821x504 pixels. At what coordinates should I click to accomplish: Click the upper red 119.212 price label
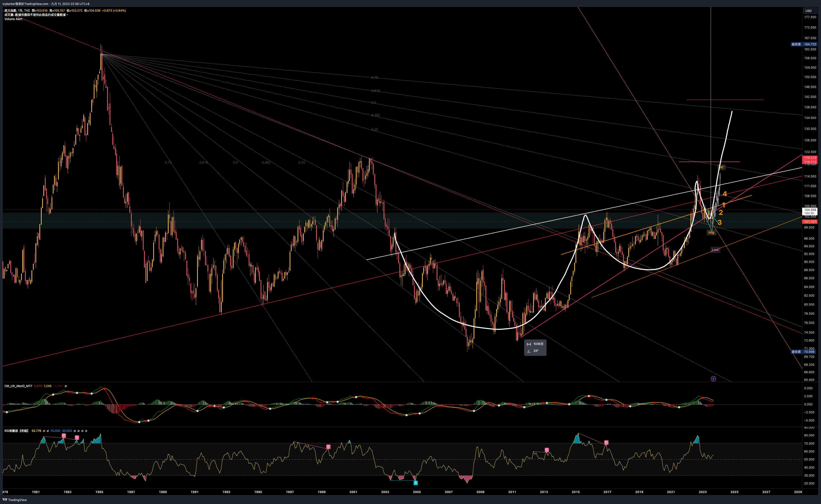click(810, 158)
